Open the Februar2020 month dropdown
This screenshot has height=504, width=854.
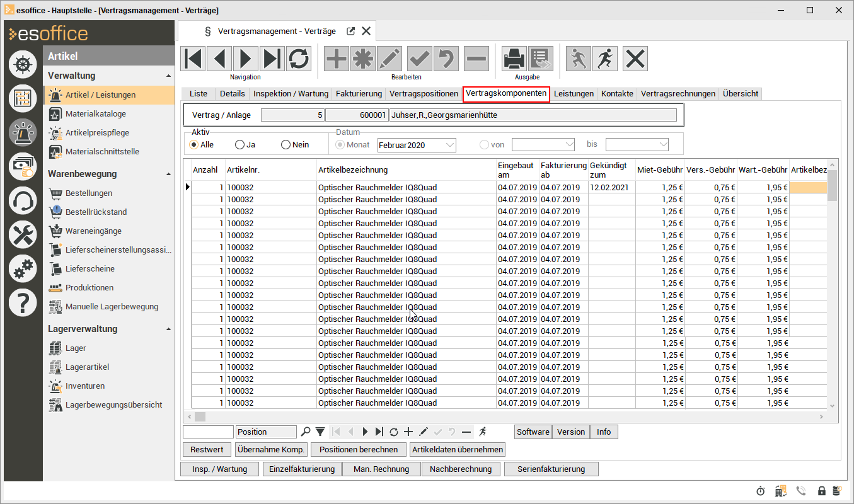click(x=449, y=145)
